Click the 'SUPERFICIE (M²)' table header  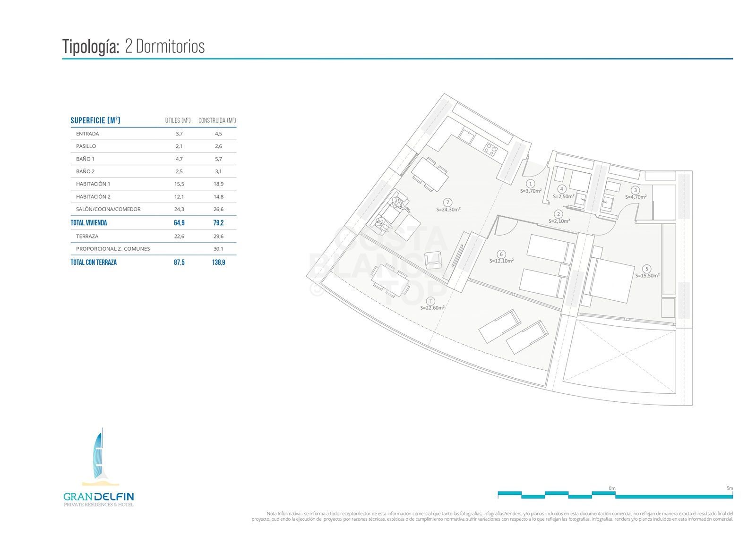tap(95, 120)
